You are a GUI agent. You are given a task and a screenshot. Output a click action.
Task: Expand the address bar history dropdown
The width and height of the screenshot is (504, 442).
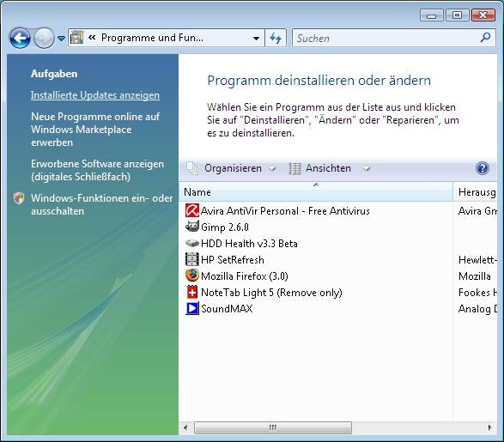[x=256, y=39]
